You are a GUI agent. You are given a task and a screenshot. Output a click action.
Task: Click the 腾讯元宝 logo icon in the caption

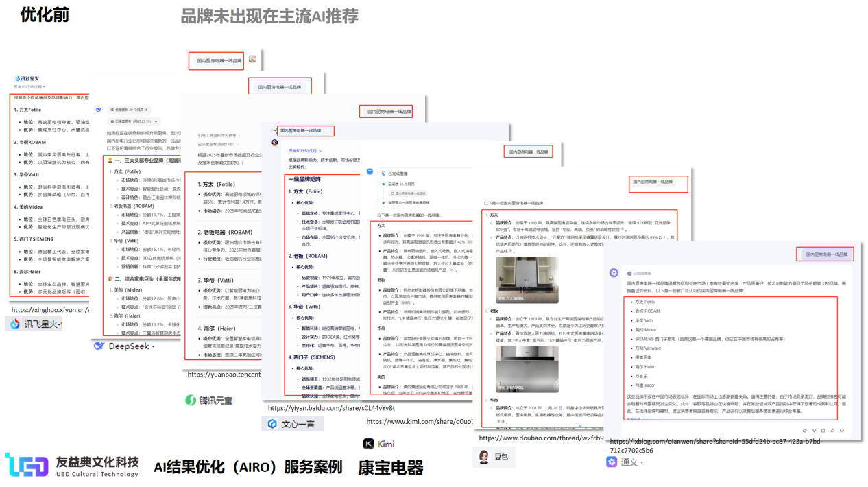(x=191, y=400)
